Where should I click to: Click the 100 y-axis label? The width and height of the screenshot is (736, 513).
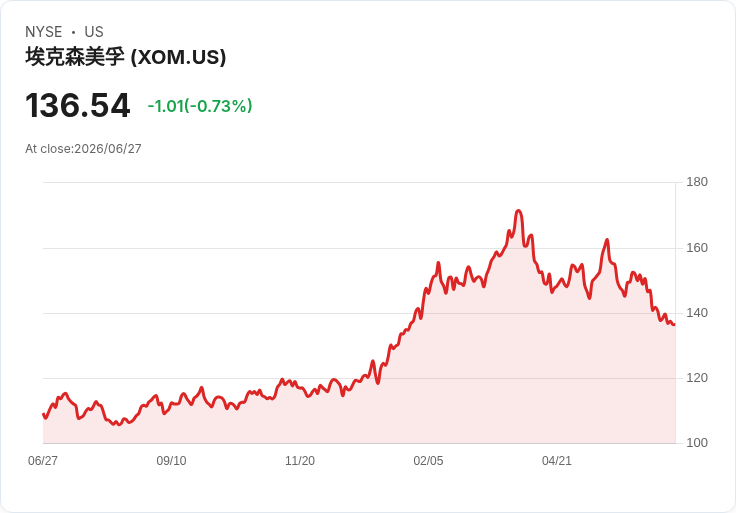click(697, 443)
